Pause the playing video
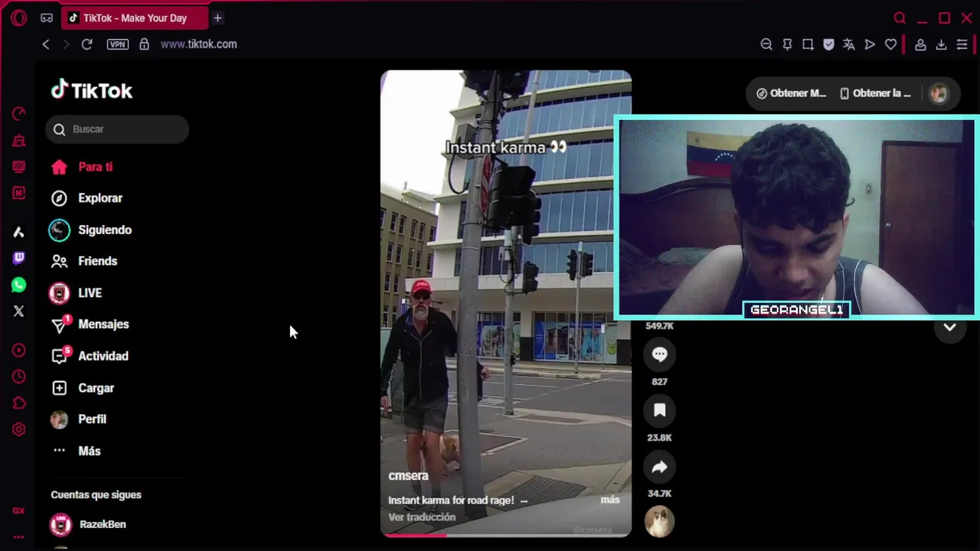980x551 pixels. (x=506, y=303)
